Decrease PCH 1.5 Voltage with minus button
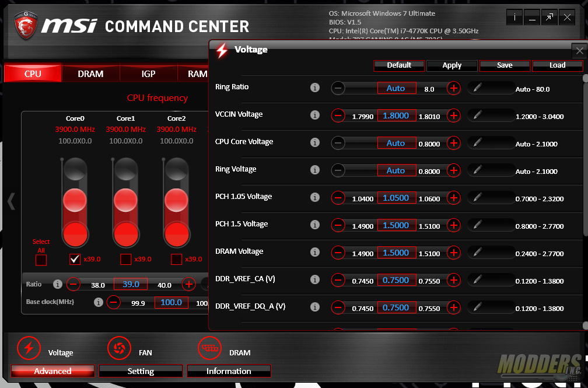 point(338,225)
